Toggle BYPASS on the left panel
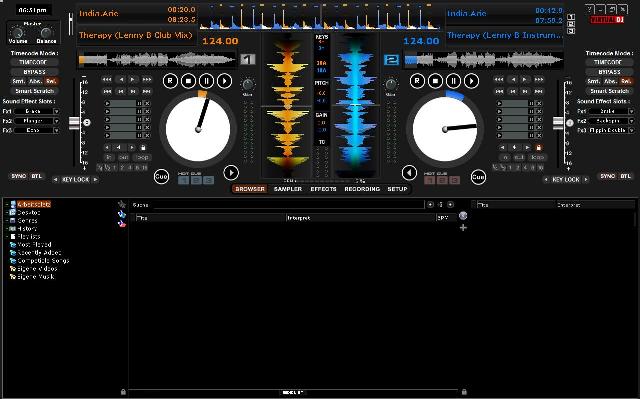Image resolution: width=640 pixels, height=399 pixels. pos(35,72)
